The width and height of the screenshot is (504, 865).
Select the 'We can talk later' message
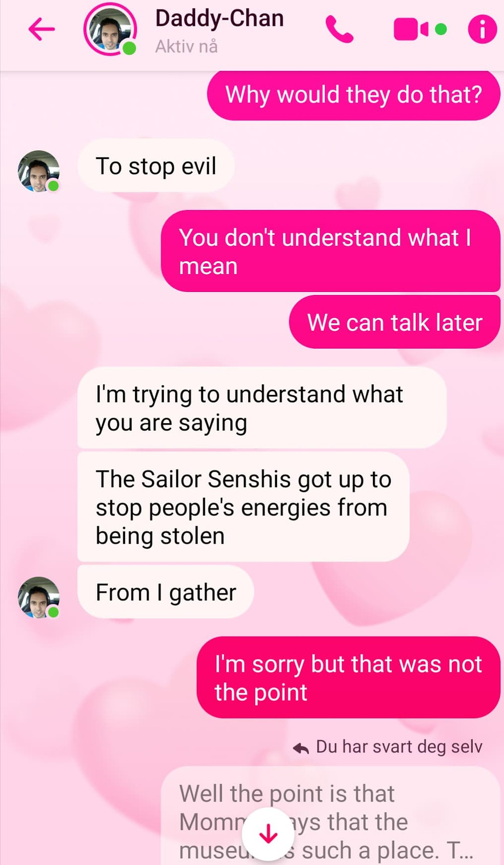click(395, 322)
